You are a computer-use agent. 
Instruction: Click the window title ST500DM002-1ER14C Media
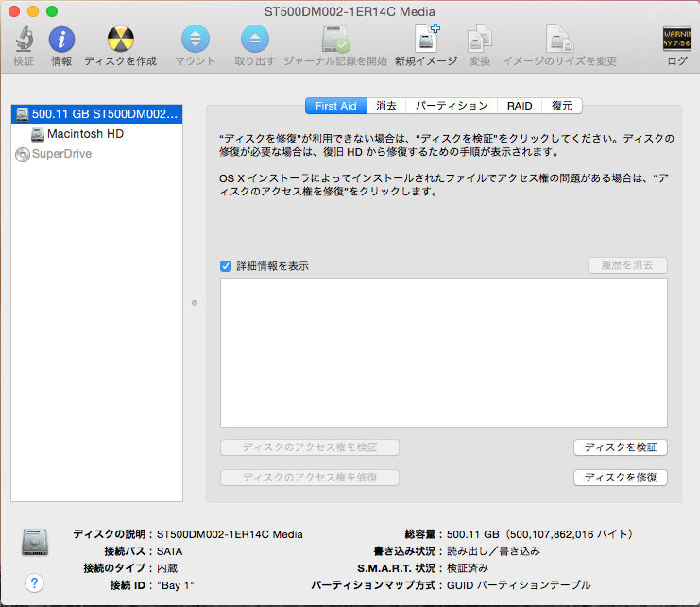point(350,11)
